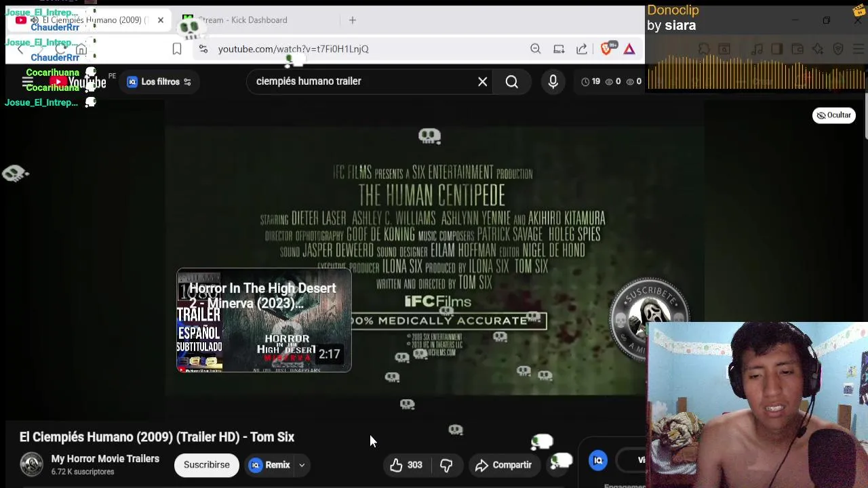The image size is (868, 488).
Task: Open site settings icon beside URL
Action: click(x=203, y=49)
